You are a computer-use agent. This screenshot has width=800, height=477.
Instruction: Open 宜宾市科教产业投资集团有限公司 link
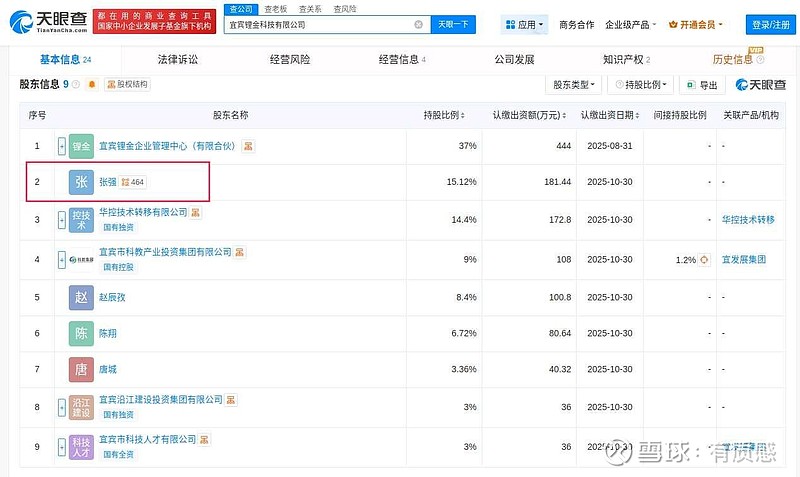click(x=165, y=252)
